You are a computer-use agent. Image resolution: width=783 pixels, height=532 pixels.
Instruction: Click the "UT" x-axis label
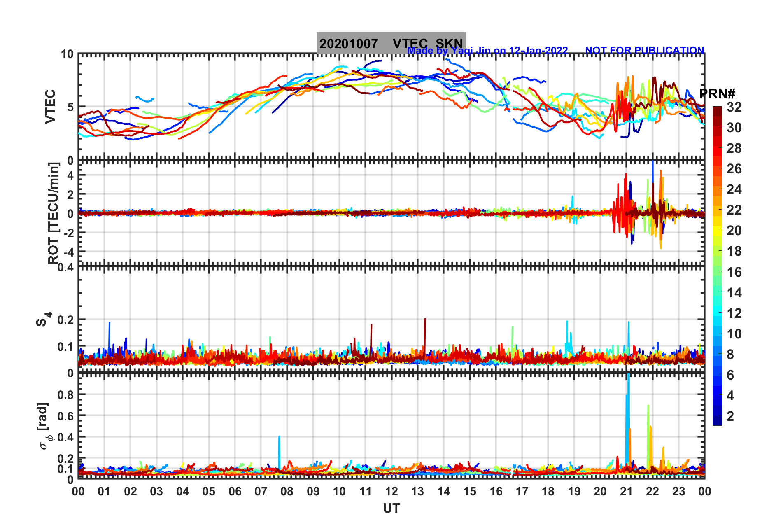(x=391, y=509)
